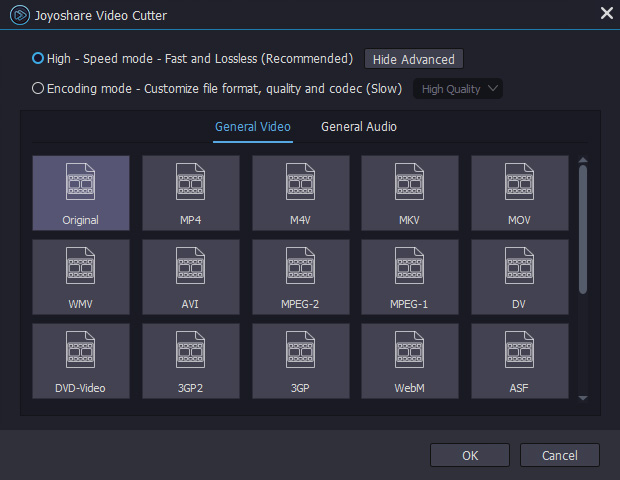
Task: Enable High-Speed mode radio button
Action: [x=38, y=59]
